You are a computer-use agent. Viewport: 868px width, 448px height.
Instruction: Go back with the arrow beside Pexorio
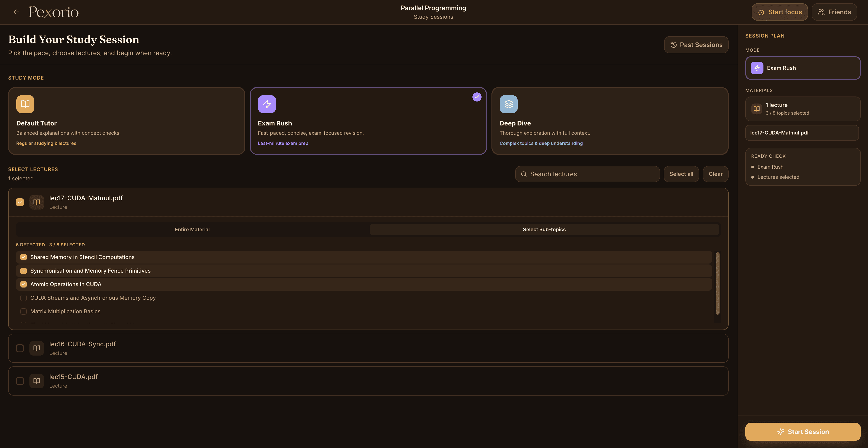tap(16, 12)
